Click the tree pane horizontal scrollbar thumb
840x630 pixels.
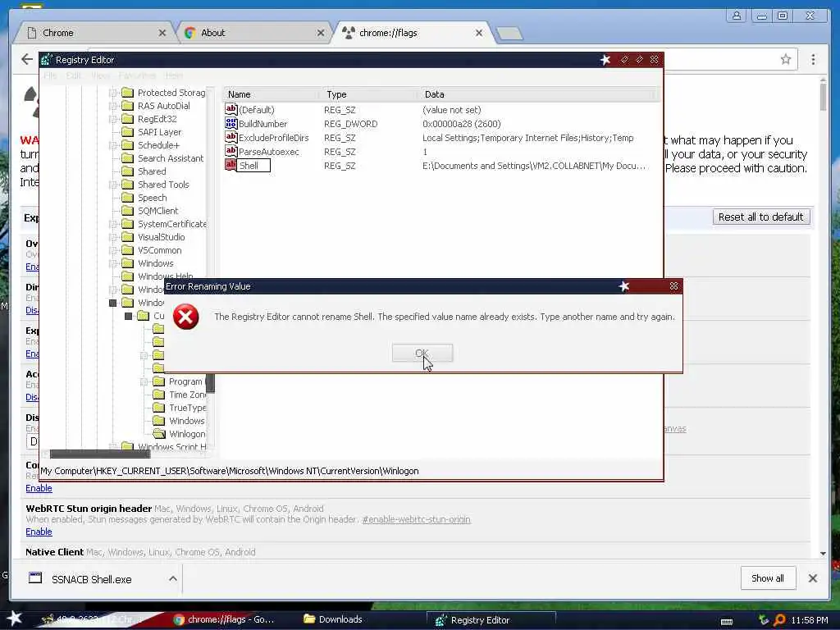(x=99, y=454)
